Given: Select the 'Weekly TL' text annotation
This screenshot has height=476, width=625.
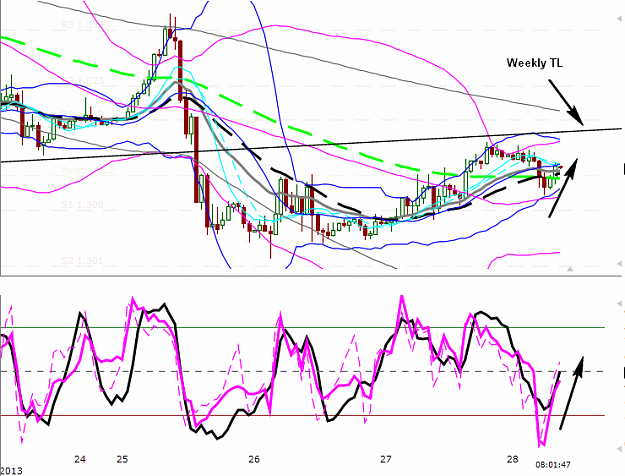Looking at the screenshot, I should [535, 63].
